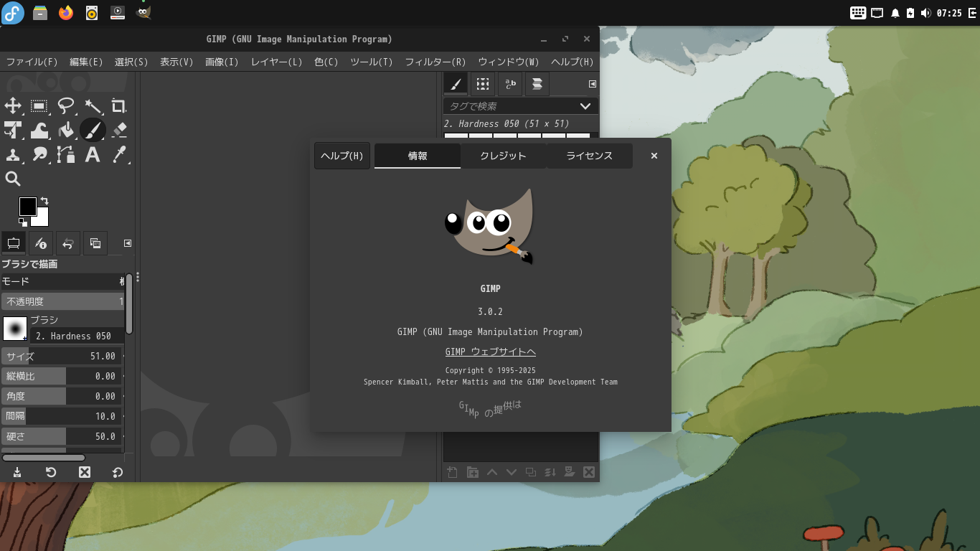This screenshot has width=980, height=551.
Task: Select the Unified Transform tool
Action: [13, 131]
